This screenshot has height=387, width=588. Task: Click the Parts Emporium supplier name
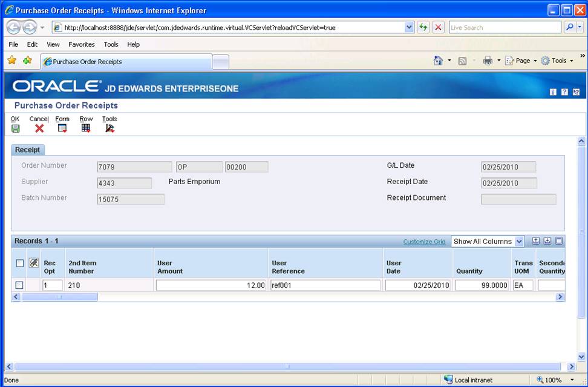point(195,182)
